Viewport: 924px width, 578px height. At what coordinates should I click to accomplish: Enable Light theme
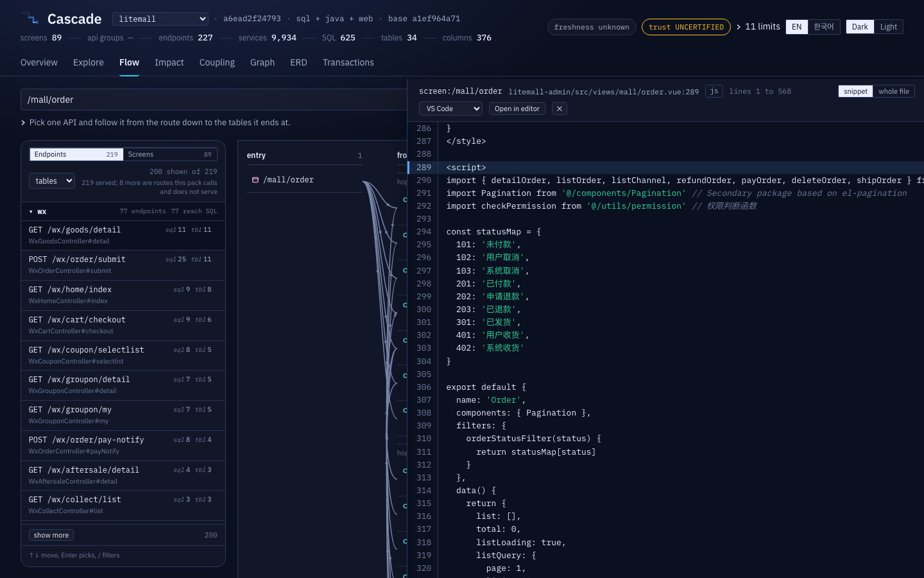(889, 27)
